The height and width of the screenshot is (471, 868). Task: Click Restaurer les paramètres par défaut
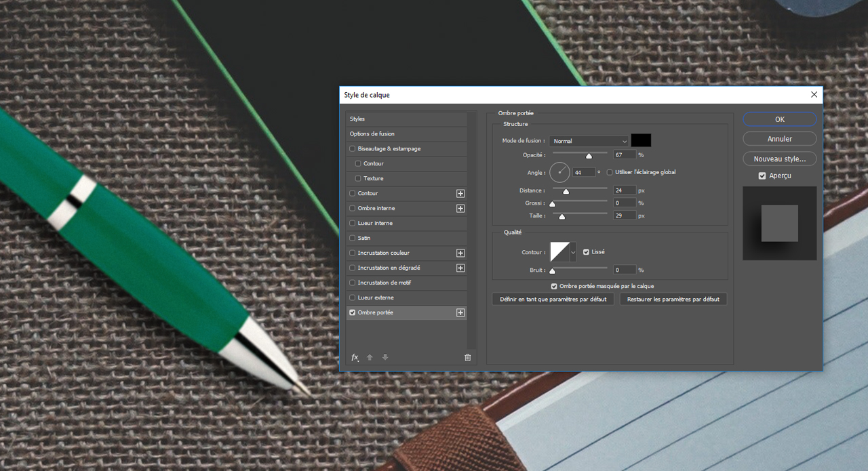tap(673, 299)
